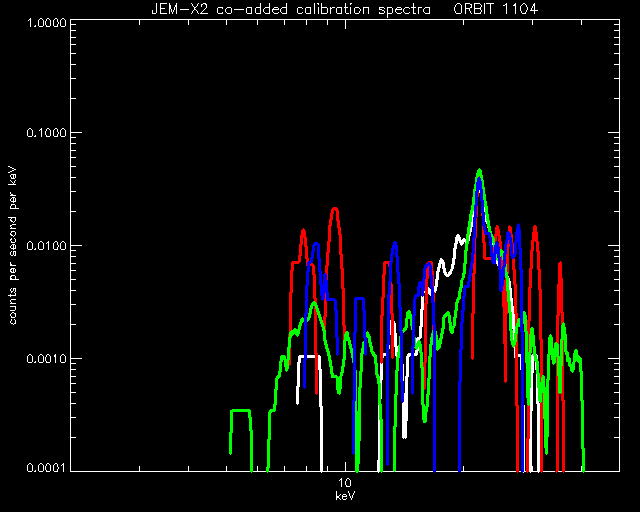Click the rightmost narrow red peak
The image size is (640, 512).
coord(560,265)
